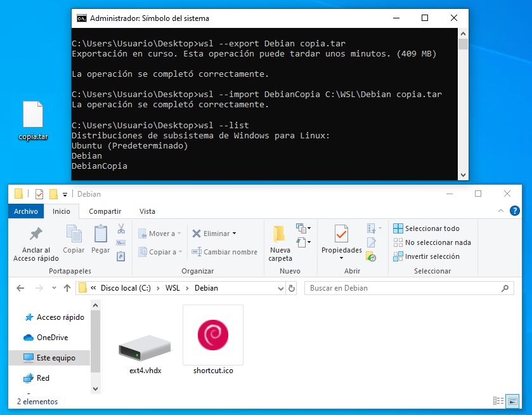This screenshot has width=532, height=415.
Task: Select Red in navigation pane
Action: pos(36,378)
